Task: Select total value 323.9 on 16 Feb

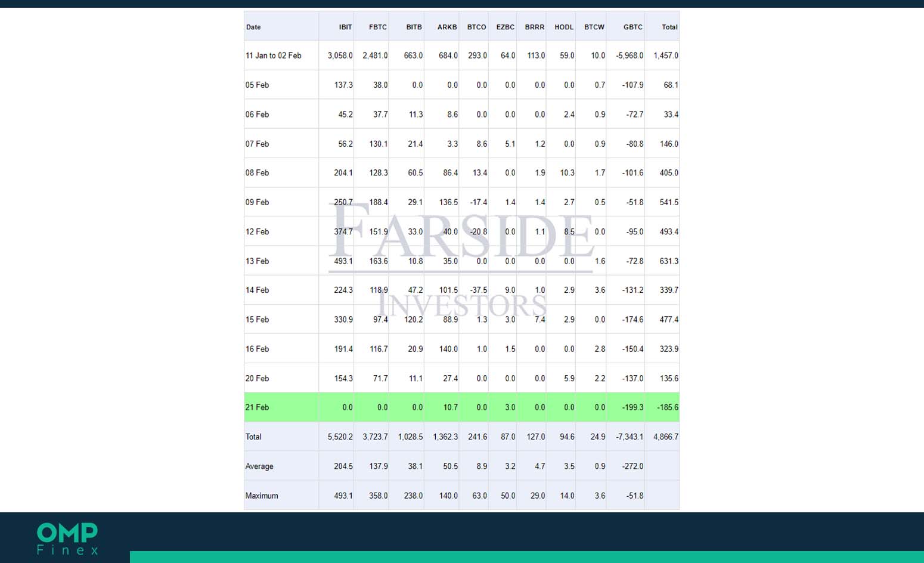Action: click(x=669, y=349)
